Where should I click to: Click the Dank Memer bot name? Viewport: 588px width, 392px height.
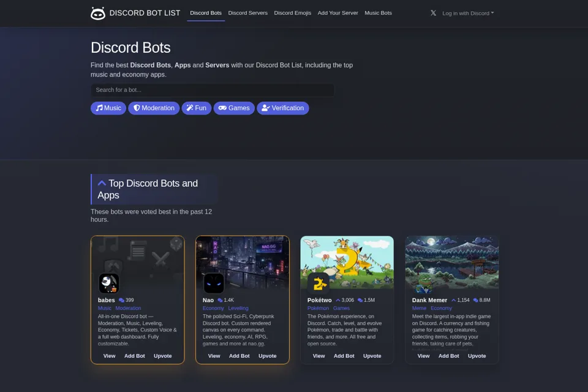click(x=429, y=300)
